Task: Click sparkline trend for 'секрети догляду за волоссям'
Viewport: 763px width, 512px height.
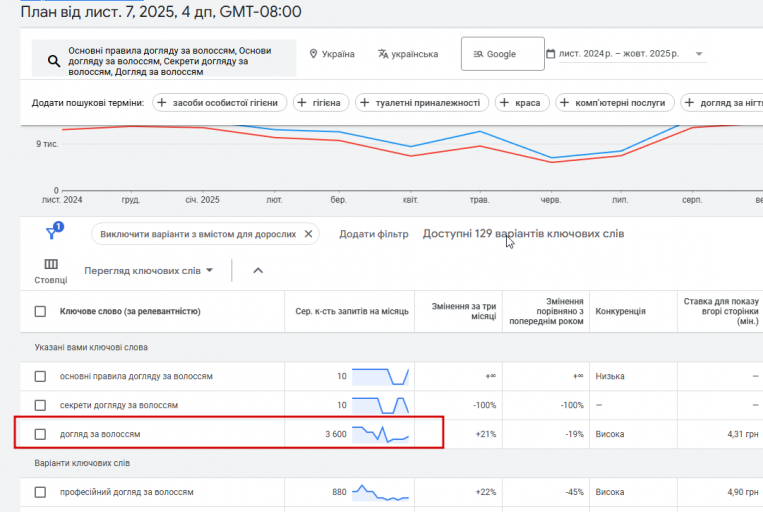Action: click(381, 405)
